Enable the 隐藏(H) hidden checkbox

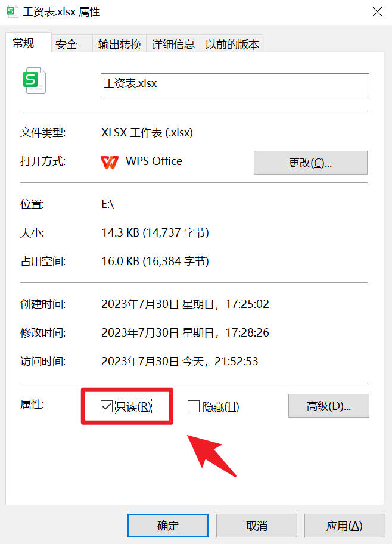[x=193, y=406]
